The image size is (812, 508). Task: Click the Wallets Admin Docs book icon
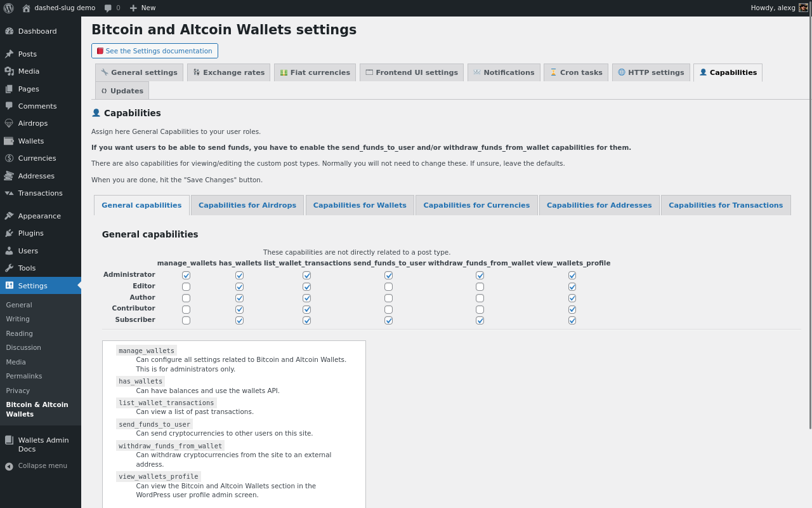pyautogui.click(x=9, y=440)
